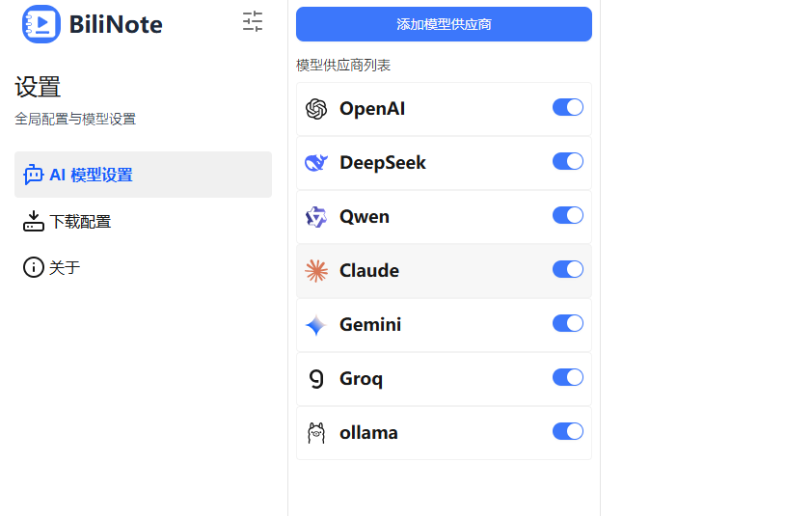The width and height of the screenshot is (812, 516).
Task: Click the Claude starburst icon
Action: pos(316,271)
